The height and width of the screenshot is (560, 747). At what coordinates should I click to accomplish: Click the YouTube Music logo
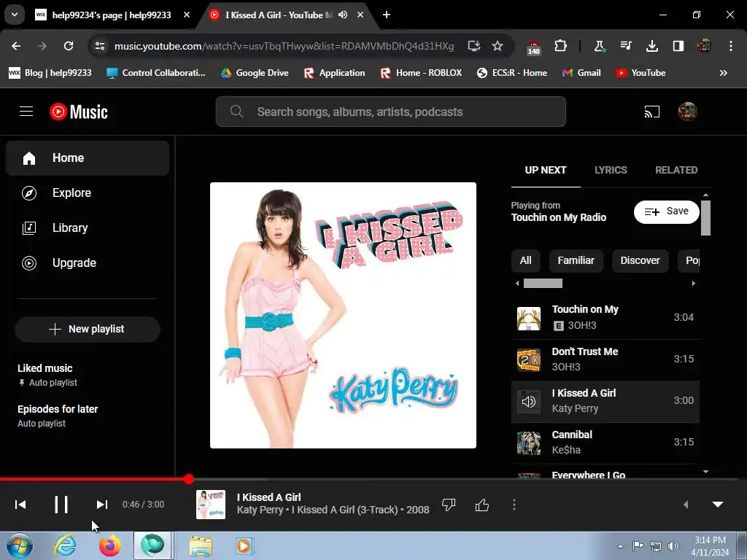pos(79,112)
